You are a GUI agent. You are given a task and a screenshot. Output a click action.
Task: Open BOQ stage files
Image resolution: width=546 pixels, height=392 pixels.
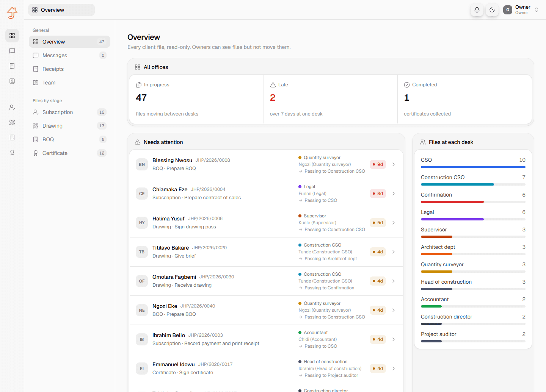tap(69, 139)
